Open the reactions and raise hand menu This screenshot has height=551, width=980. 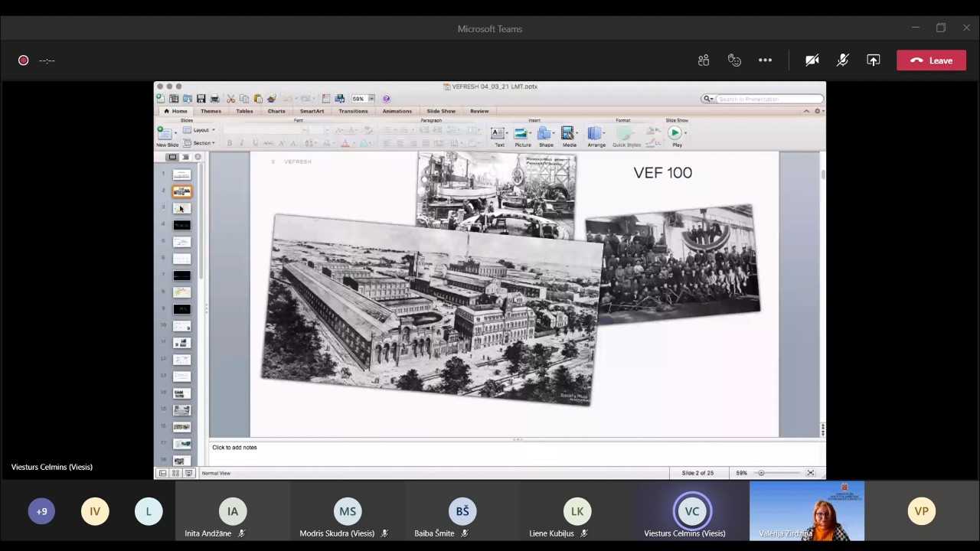click(x=734, y=60)
